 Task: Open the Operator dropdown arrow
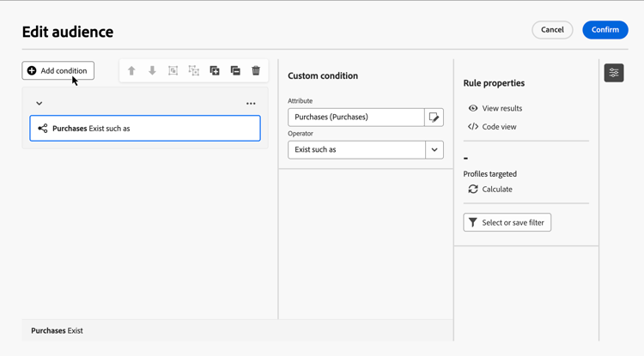(434, 150)
